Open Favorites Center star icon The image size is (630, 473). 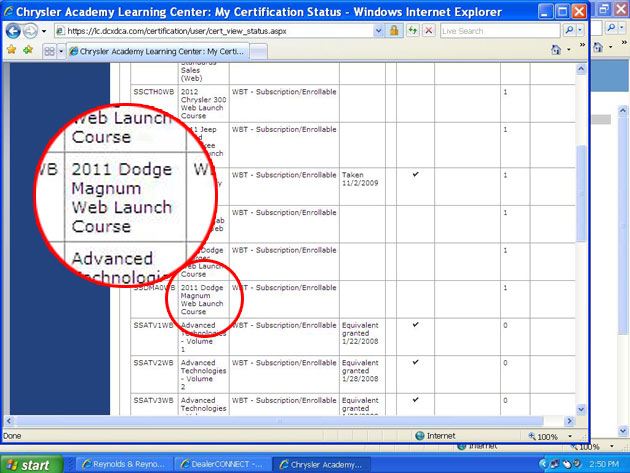(x=12, y=50)
